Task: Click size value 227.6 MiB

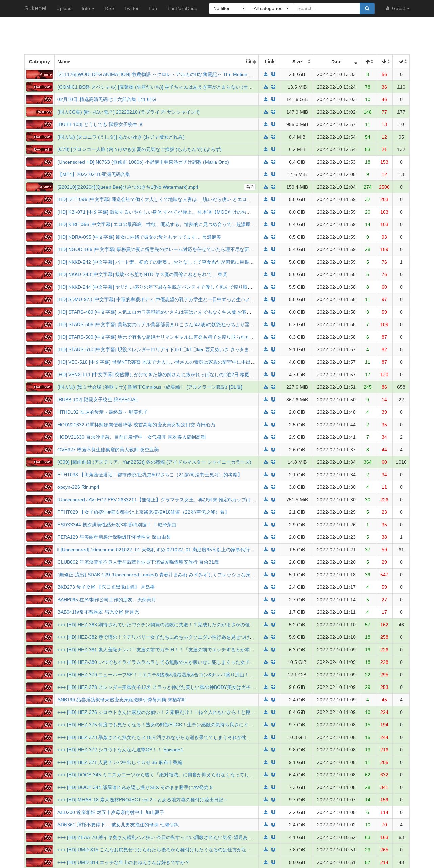Action: click(x=297, y=387)
